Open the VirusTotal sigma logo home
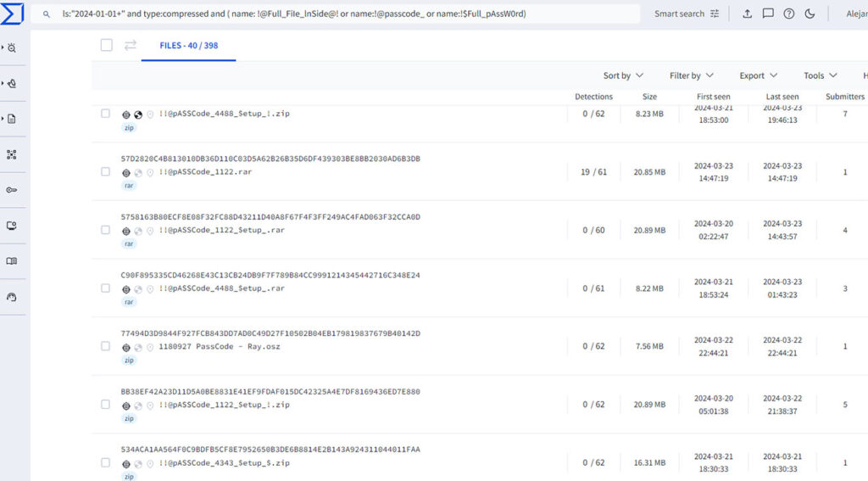868x481 pixels. click(x=12, y=14)
